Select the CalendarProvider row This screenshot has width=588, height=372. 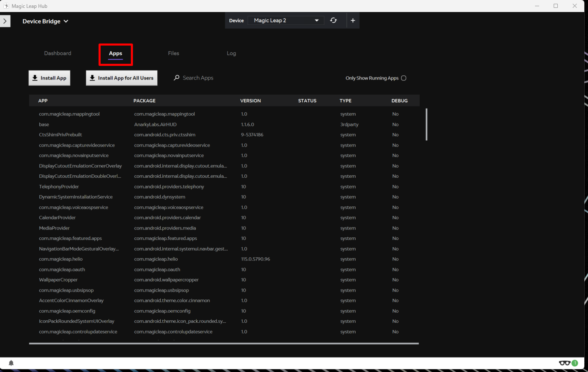224,217
